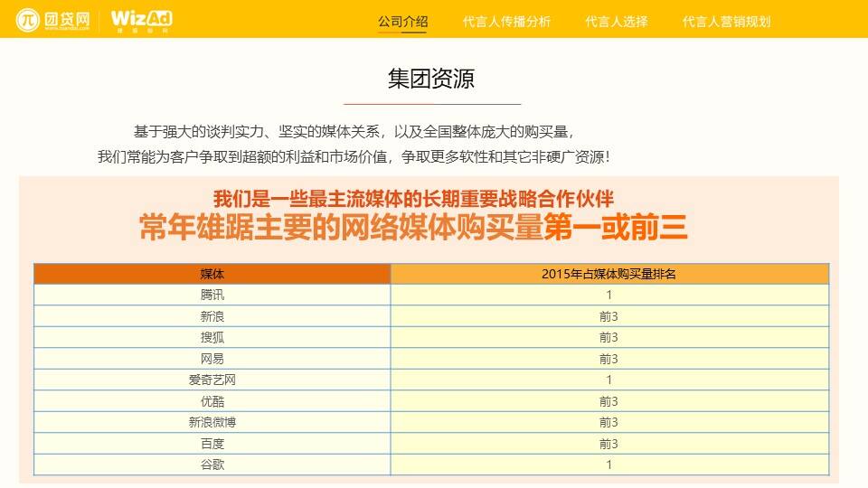Screen dimensions: 868x488
Task: Open the 公司介绍 tab
Action: (x=402, y=22)
